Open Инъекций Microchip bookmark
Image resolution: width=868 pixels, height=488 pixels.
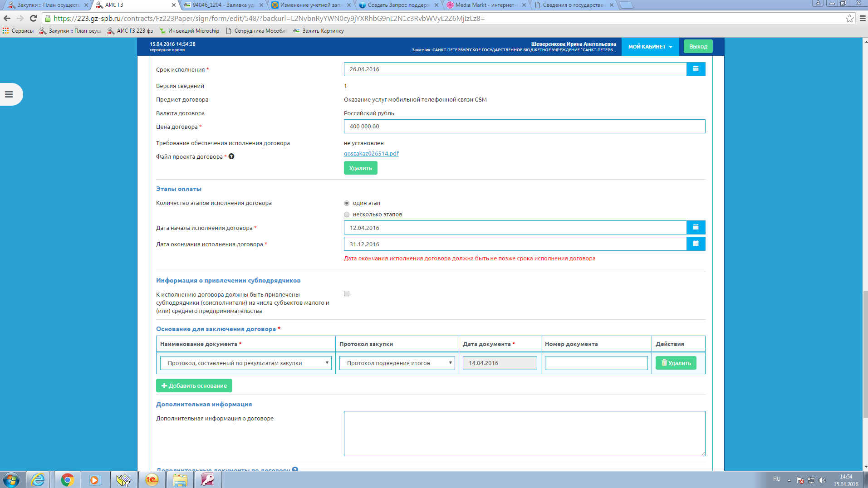click(189, 31)
